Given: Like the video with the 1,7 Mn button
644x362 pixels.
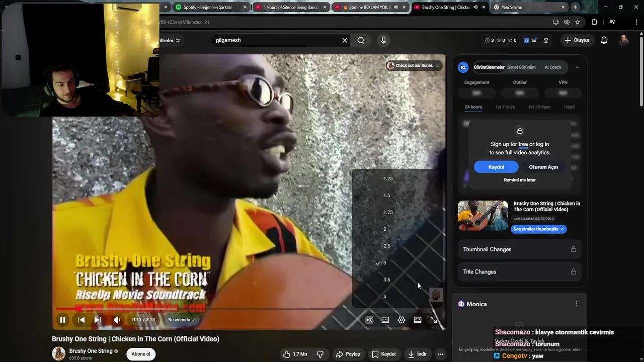Looking at the screenshot, I should click(295, 354).
